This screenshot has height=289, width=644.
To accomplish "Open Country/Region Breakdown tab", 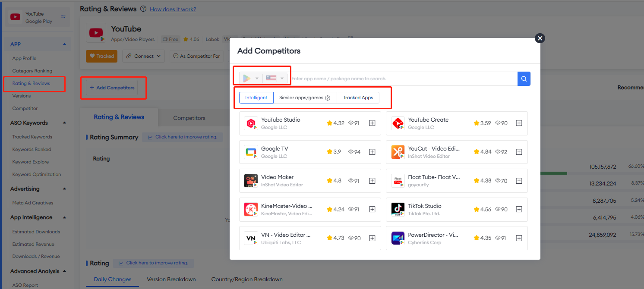I will pyautogui.click(x=247, y=280).
